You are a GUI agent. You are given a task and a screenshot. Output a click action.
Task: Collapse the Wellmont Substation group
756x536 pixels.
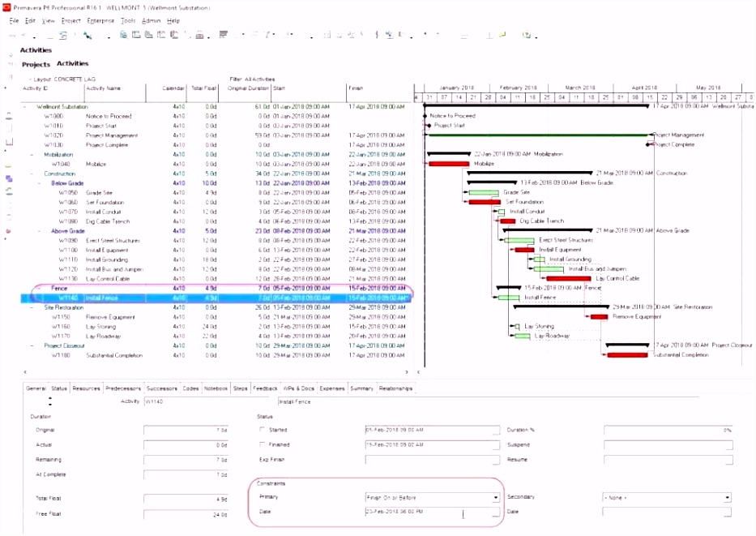(x=26, y=106)
